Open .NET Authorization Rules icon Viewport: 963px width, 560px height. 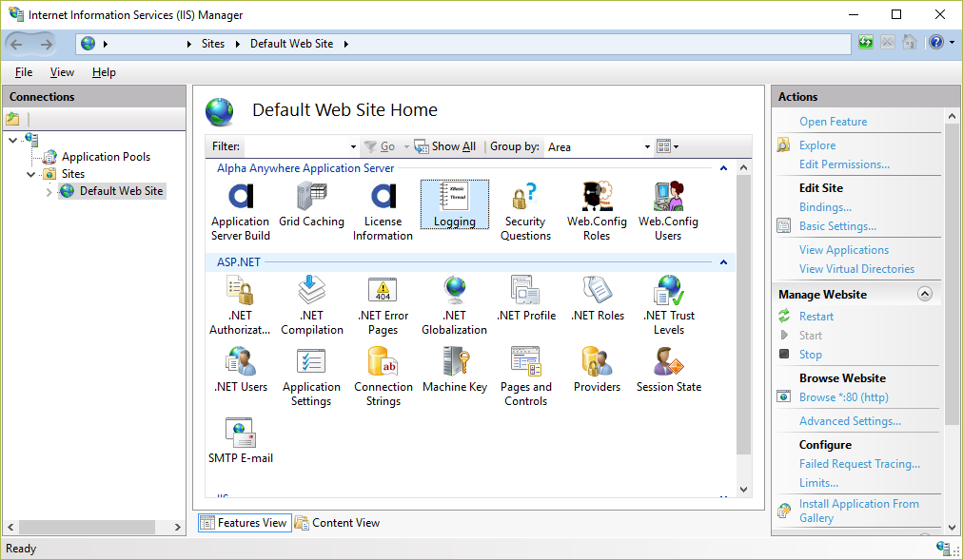[240, 305]
